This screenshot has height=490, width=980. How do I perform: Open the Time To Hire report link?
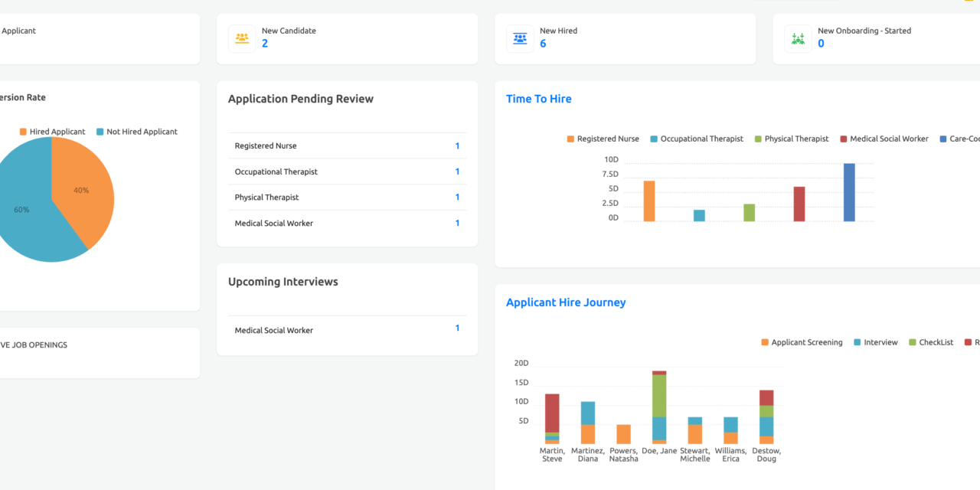pos(538,99)
